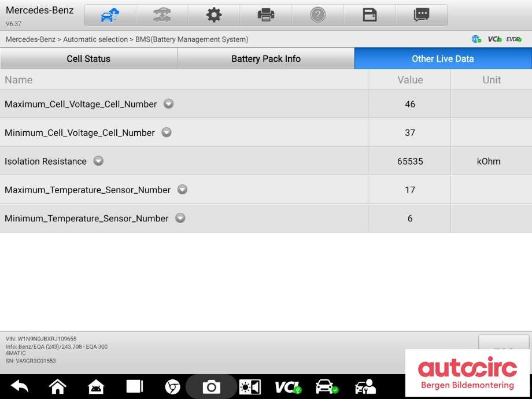
Task: Open the remote technician support icon
Action: point(365,387)
